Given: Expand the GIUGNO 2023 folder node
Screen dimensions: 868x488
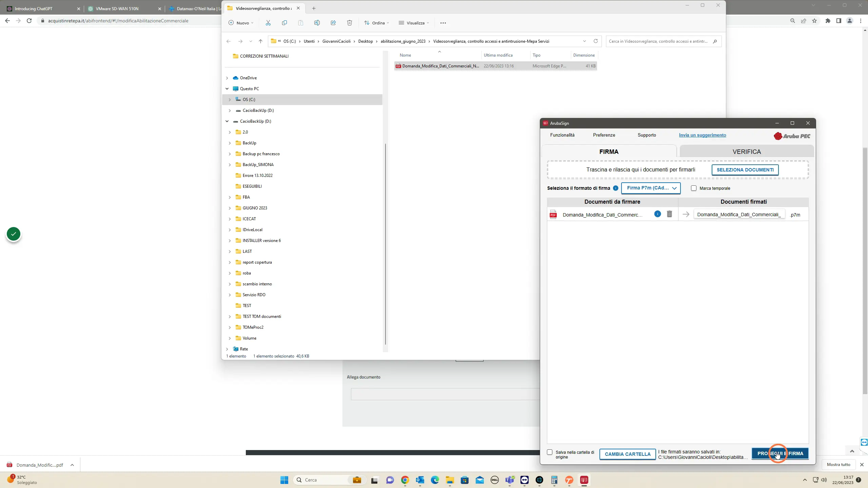Looking at the screenshot, I should coord(230,208).
